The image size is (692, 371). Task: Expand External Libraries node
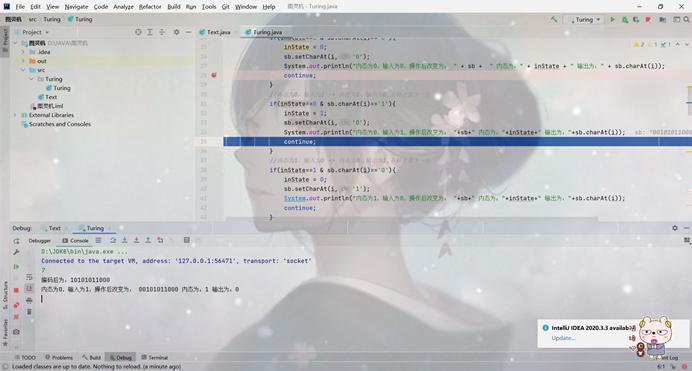pyautogui.click(x=15, y=115)
